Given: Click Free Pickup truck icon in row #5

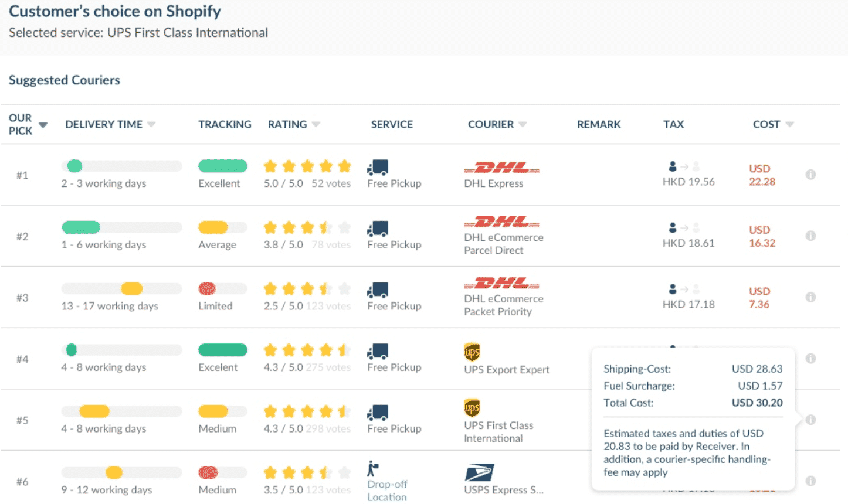Looking at the screenshot, I should click(378, 413).
